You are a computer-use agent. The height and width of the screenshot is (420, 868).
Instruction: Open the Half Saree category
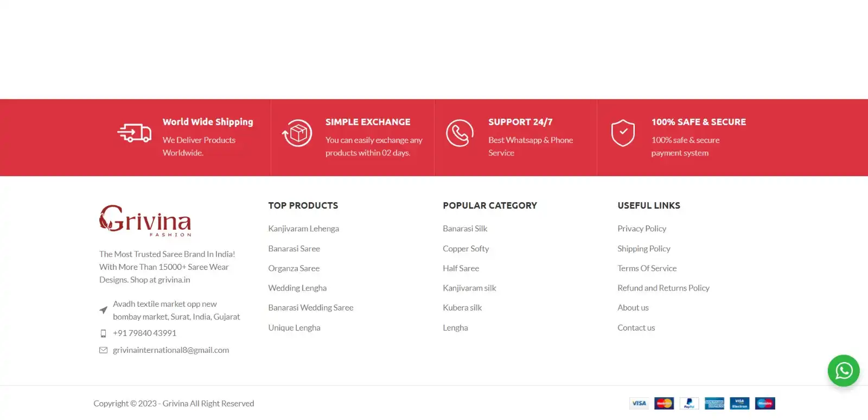coord(461,268)
